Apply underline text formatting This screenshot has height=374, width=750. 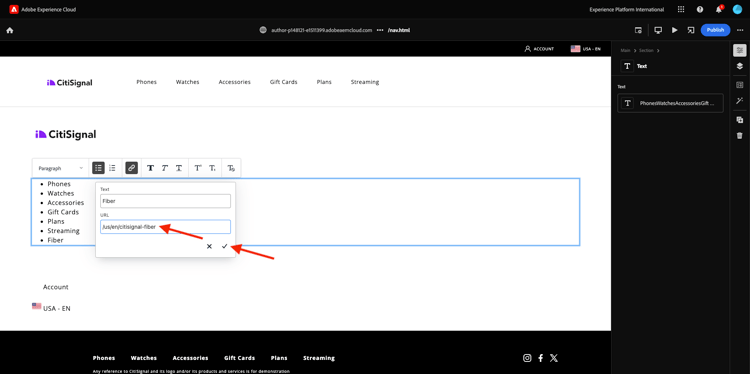(179, 168)
